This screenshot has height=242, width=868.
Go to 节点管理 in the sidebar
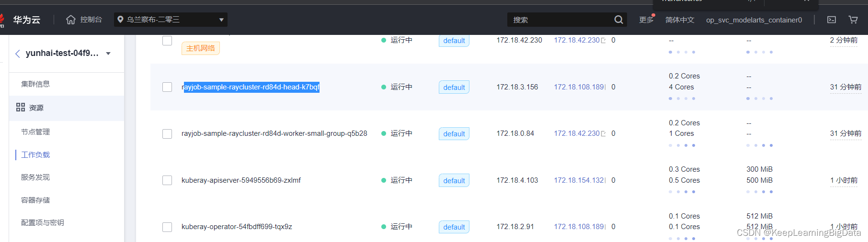coord(35,132)
